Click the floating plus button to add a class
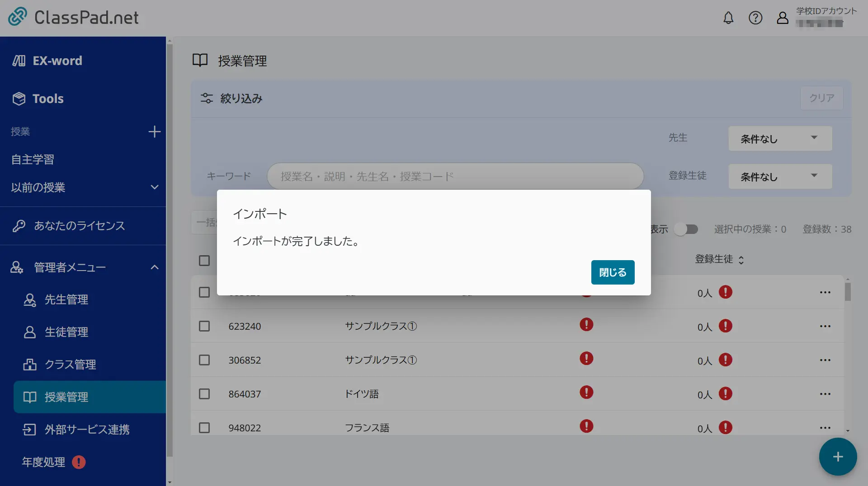The height and width of the screenshot is (486, 868). (x=838, y=457)
